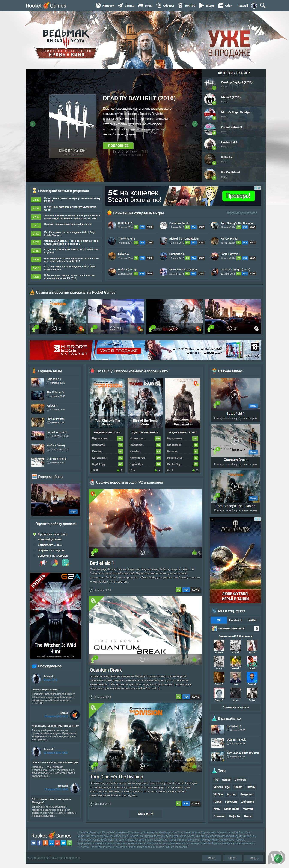Select poll option Совсем не понравился

(x=34, y=556)
